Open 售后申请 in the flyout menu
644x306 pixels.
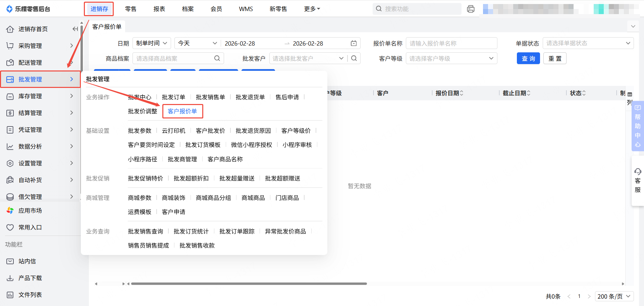[287, 97]
